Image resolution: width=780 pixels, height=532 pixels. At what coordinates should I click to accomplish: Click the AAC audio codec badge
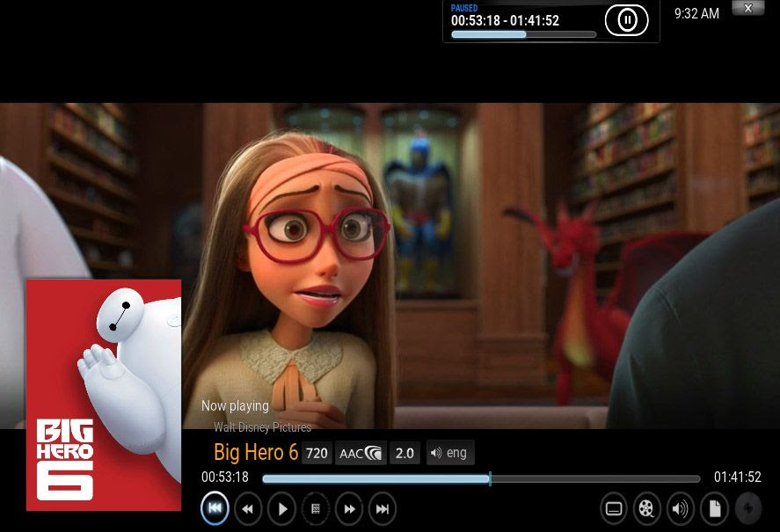[x=361, y=453]
